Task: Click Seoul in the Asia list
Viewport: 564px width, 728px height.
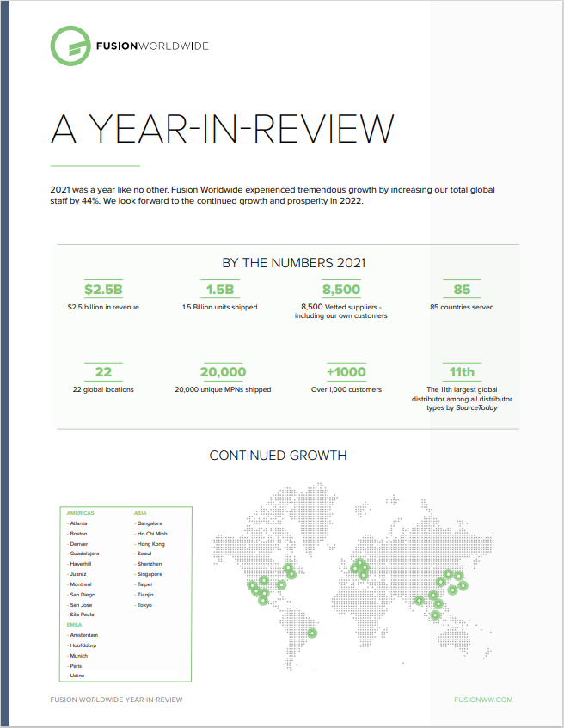Action: coord(144,554)
